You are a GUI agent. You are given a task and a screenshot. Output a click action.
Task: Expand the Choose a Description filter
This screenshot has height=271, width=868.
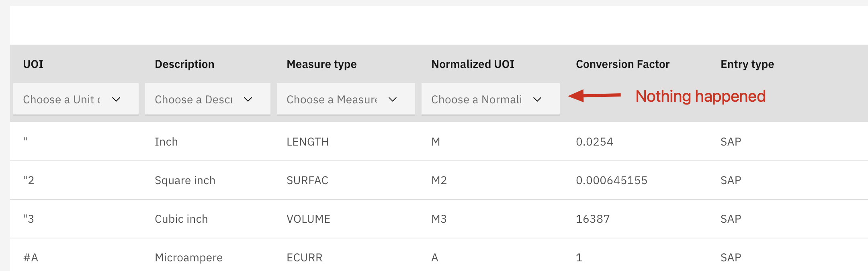pyautogui.click(x=207, y=99)
